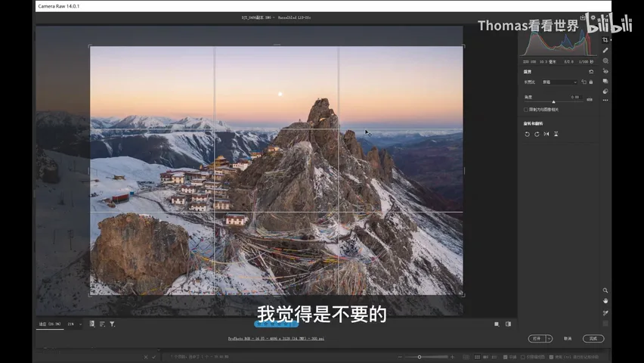The image size is (644, 363).
Task: Swap crop aspect ratio orientation icon
Action: coord(584,82)
